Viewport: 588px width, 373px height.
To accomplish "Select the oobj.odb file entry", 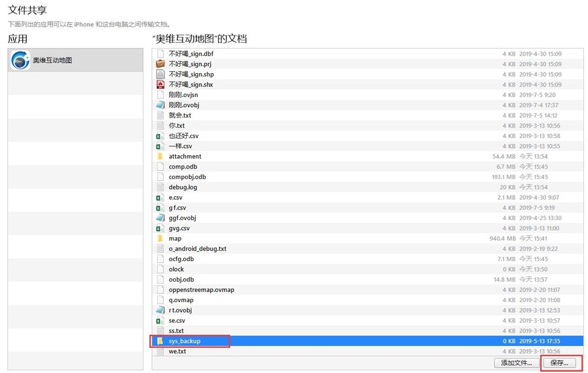I will click(x=181, y=279).
